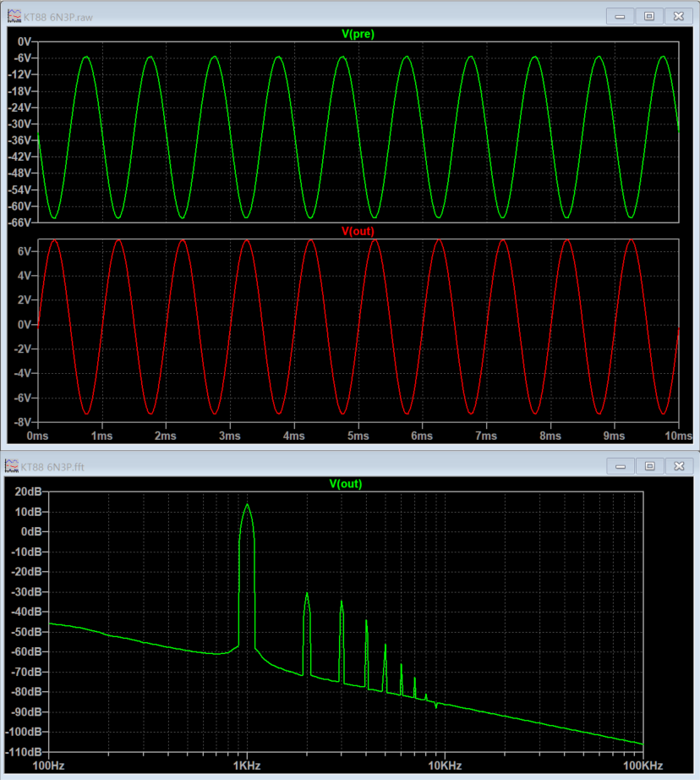Screen dimensions: 700x780
Task: Select the red V(out) trace label
Action: point(358,231)
